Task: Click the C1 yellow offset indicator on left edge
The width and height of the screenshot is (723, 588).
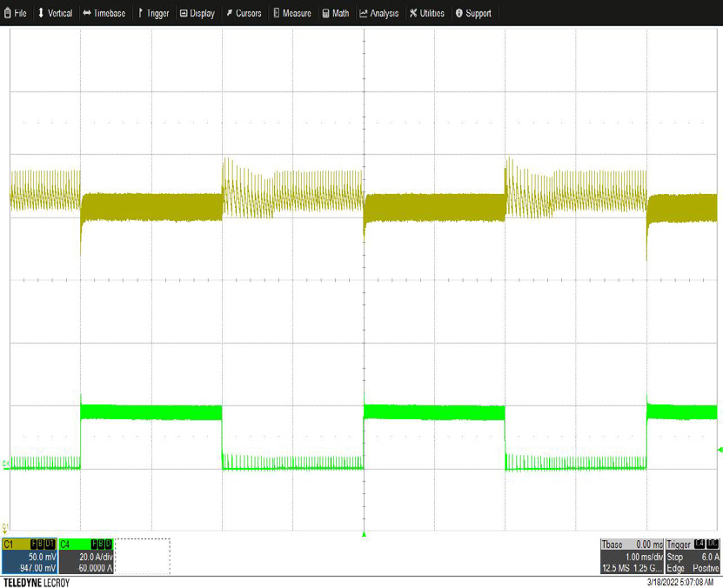Action: (x=5, y=527)
